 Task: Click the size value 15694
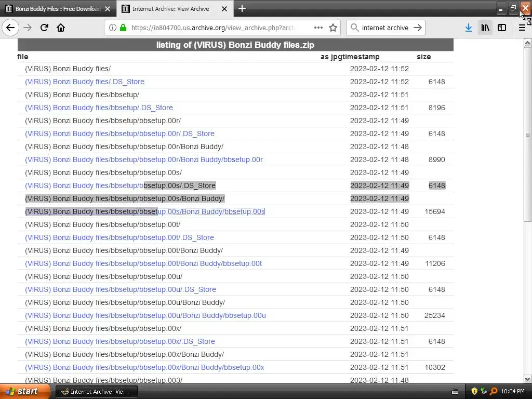click(435, 212)
